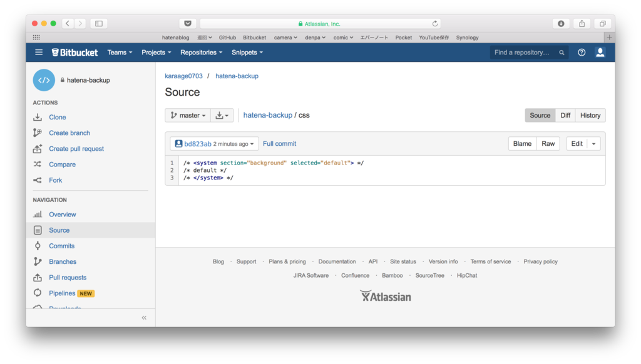Click the Fork icon

[x=38, y=180]
